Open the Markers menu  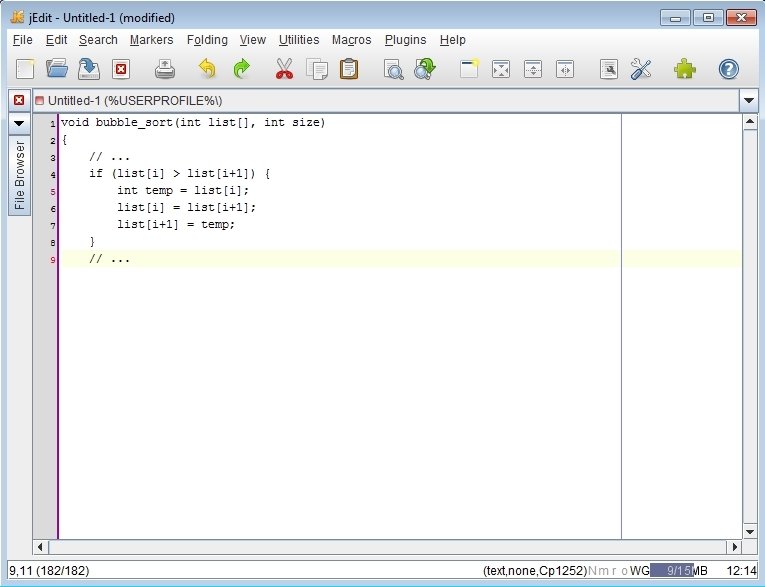tap(151, 40)
